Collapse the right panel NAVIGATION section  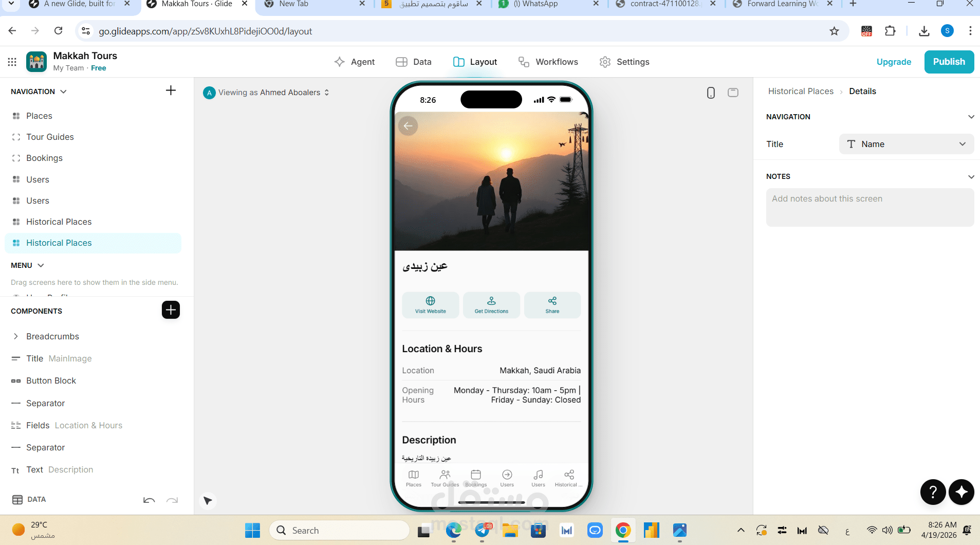click(x=971, y=117)
